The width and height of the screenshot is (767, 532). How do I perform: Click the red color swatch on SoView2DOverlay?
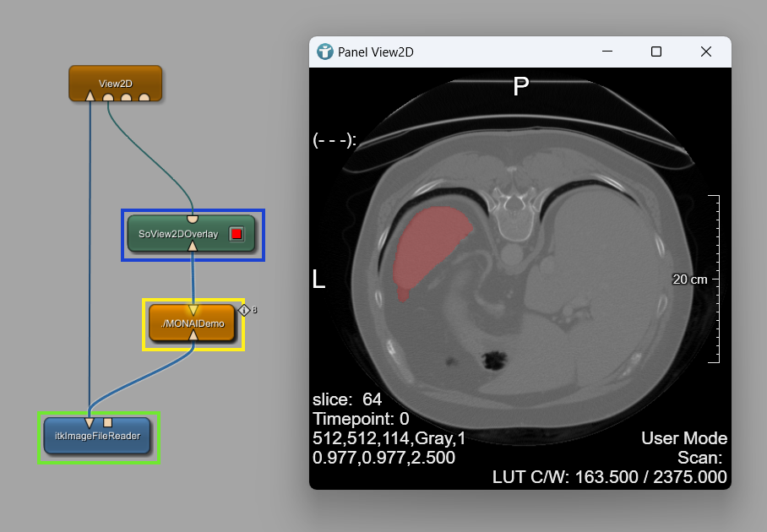(x=237, y=234)
